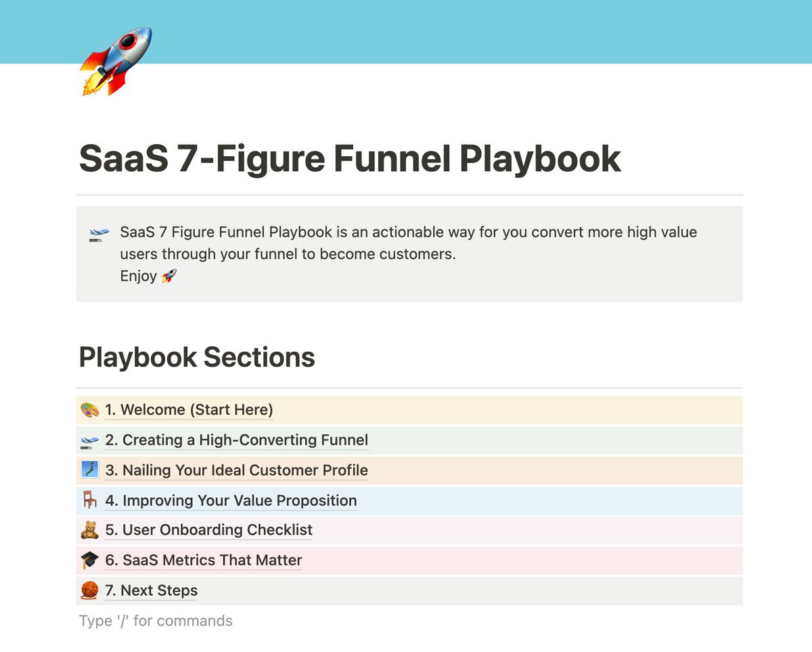The width and height of the screenshot is (812, 652).
Task: Click the teddy bear icon beside User Onboarding Checklist
Action: pyautogui.click(x=90, y=530)
